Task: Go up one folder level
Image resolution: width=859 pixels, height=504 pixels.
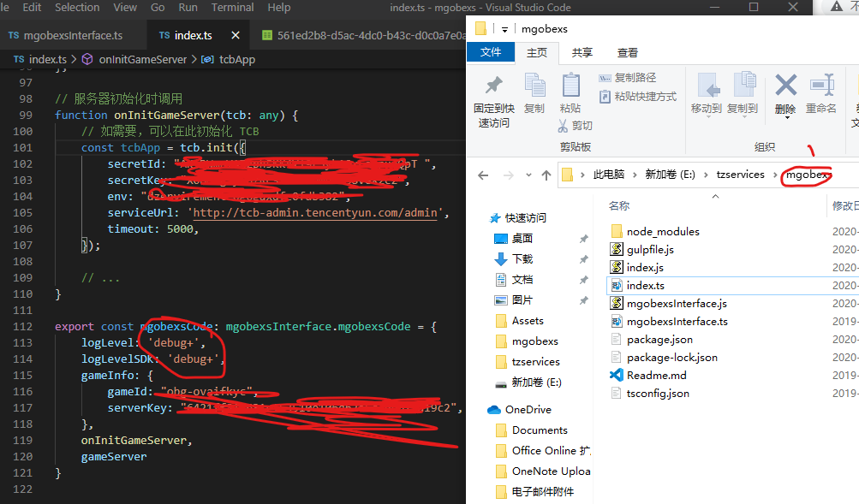Action: pyautogui.click(x=546, y=175)
